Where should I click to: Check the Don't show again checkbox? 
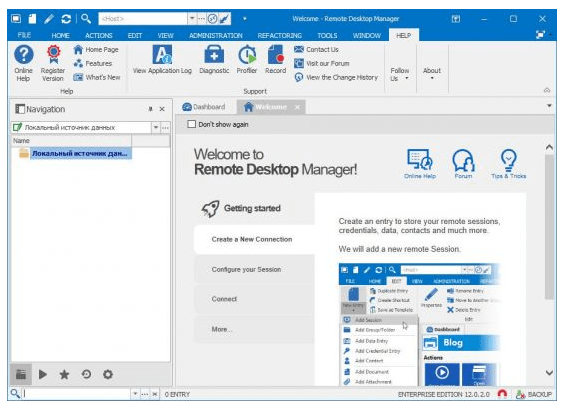point(192,124)
